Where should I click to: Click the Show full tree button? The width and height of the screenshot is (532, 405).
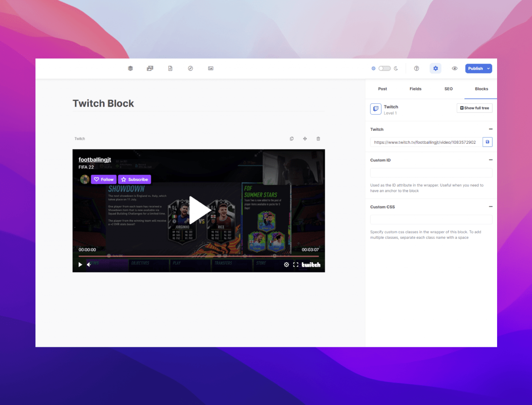pyautogui.click(x=474, y=108)
